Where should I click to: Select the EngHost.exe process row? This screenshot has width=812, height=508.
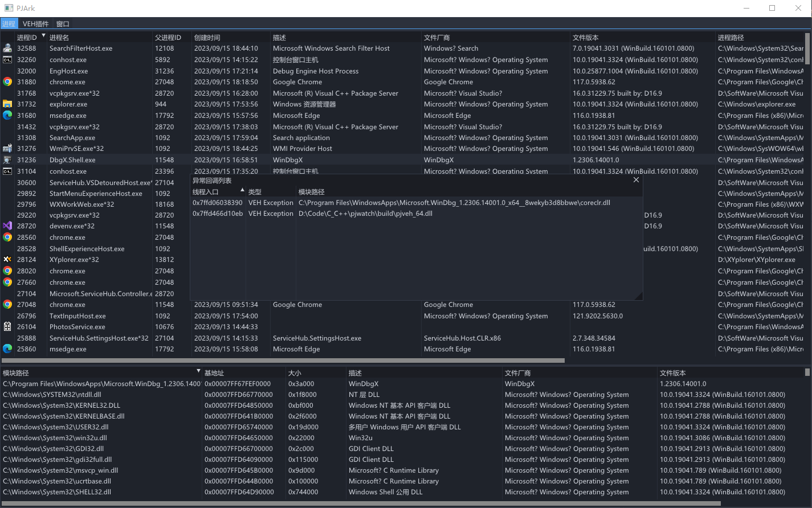click(402, 71)
